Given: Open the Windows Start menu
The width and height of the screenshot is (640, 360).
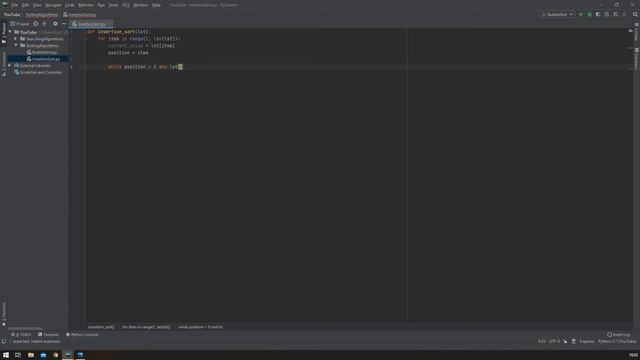Looking at the screenshot, I should (6, 355).
